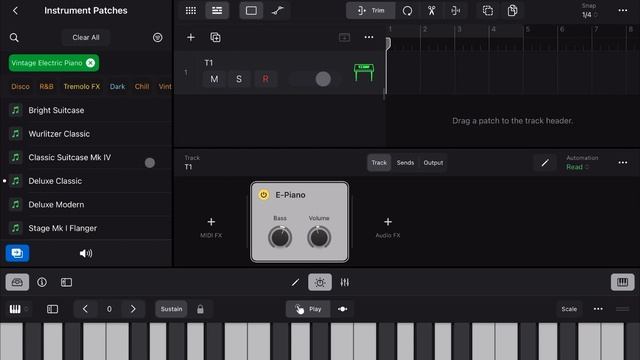Add a new track
The image size is (640, 360).
pyautogui.click(x=191, y=38)
